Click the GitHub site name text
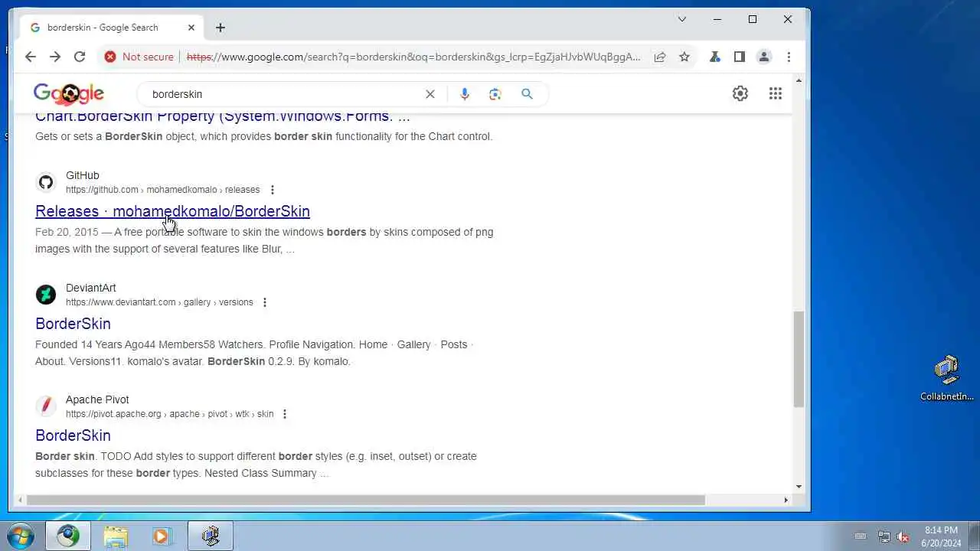Viewport: 980px width, 551px height. (83, 175)
